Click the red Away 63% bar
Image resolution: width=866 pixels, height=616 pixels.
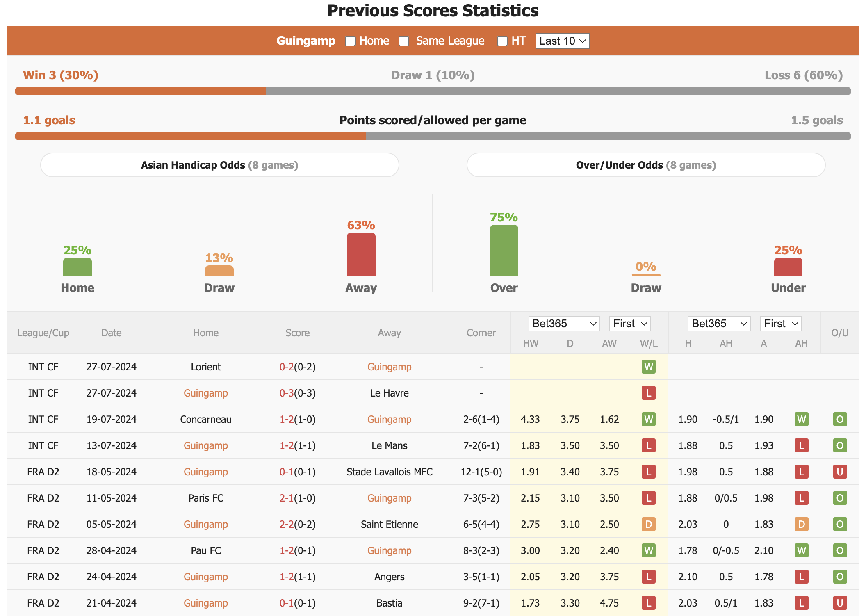coord(361,254)
